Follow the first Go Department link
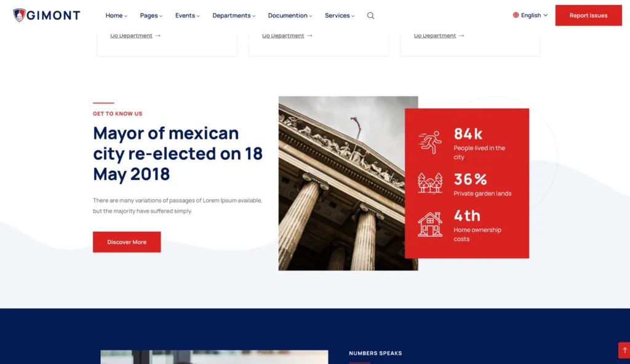The width and height of the screenshot is (630, 364). tap(131, 36)
